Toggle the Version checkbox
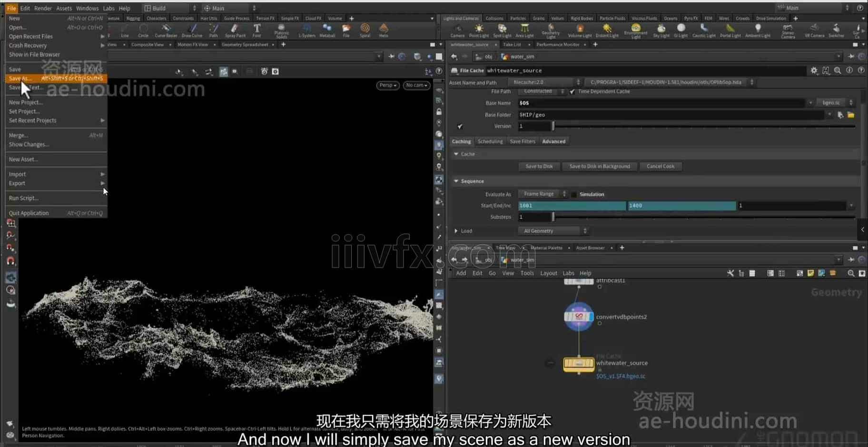 (460, 126)
